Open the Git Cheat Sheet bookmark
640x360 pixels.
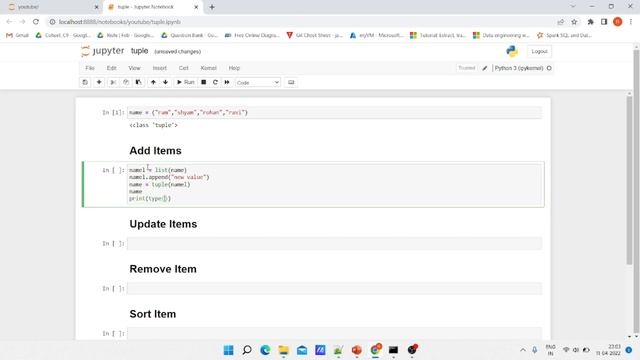[314, 36]
